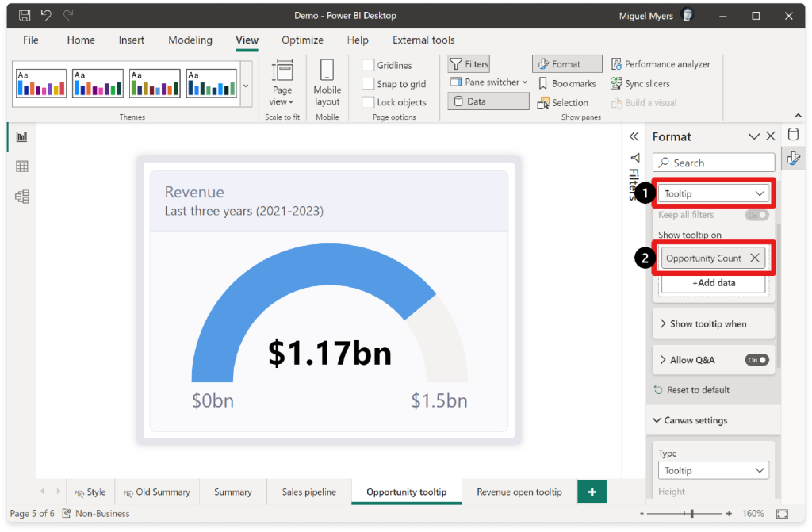Expand the collapsed Filters pane
Image resolution: width=812 pixels, height=532 pixels.
[x=634, y=136]
